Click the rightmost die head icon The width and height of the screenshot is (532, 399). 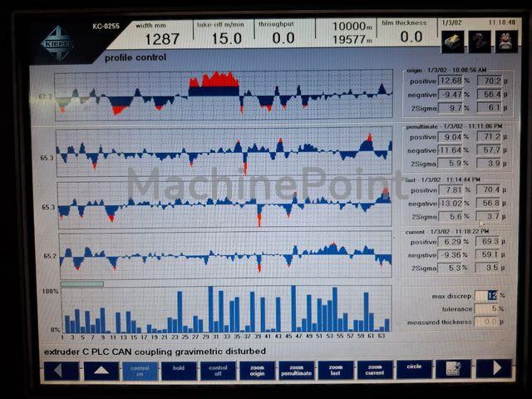(506, 42)
